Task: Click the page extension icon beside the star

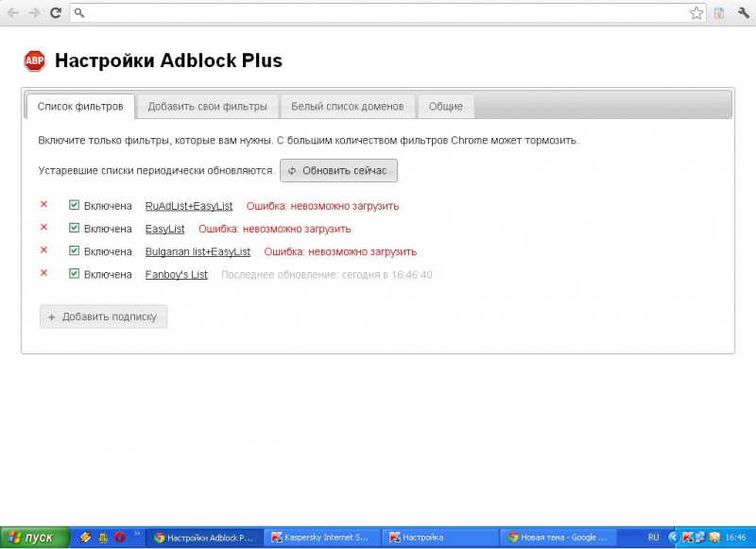Action: pos(719,13)
